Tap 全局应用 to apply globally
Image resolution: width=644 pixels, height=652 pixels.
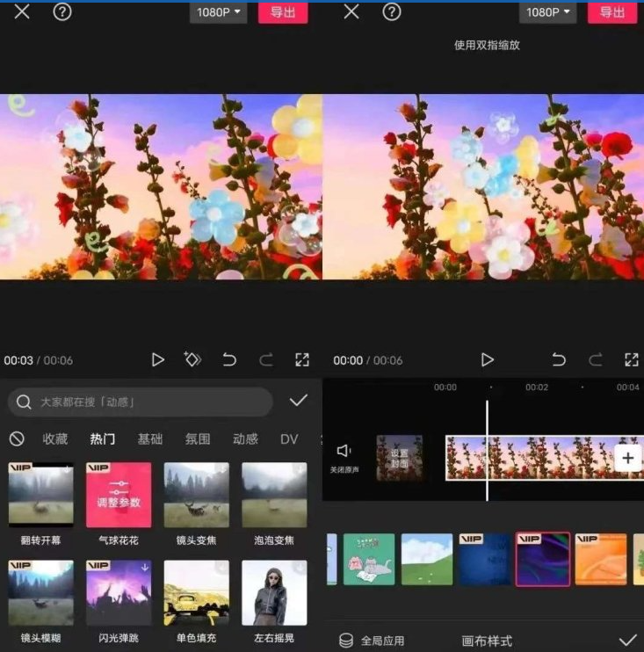tap(373, 641)
